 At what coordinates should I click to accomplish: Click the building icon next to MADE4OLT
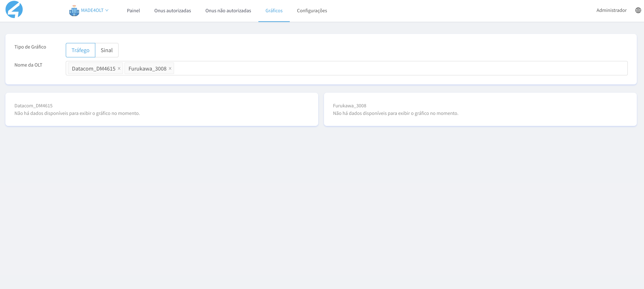(74, 11)
